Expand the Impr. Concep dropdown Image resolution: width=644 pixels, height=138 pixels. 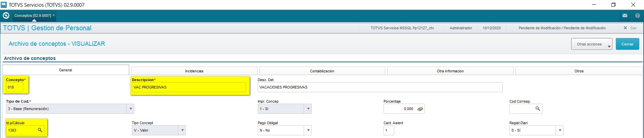click(x=308, y=109)
